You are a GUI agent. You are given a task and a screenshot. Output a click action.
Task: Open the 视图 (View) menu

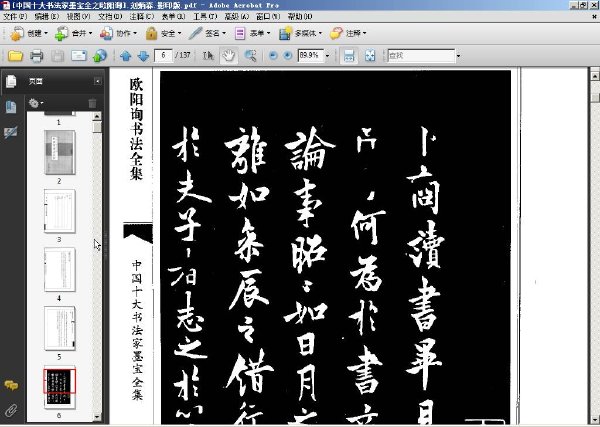78,16
